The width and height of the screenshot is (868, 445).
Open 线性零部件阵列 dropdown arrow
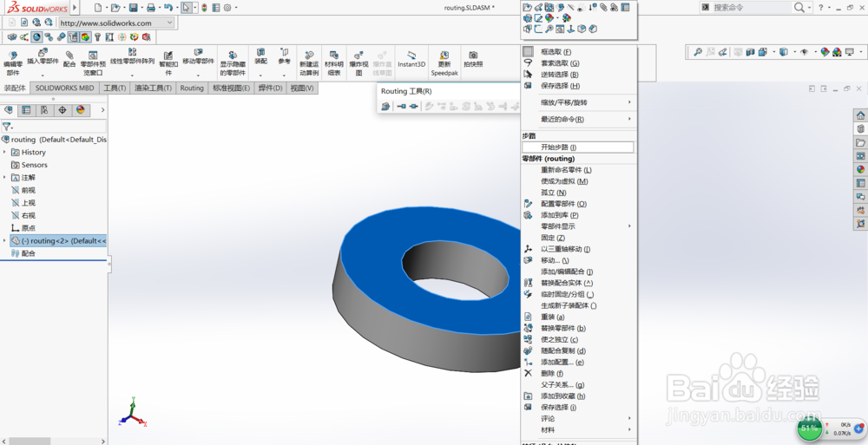132,75
